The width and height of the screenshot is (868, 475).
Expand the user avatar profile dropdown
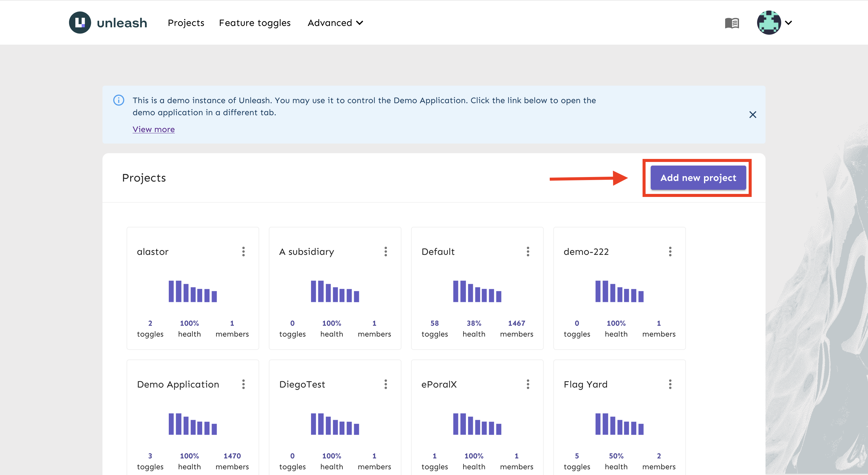(x=774, y=23)
